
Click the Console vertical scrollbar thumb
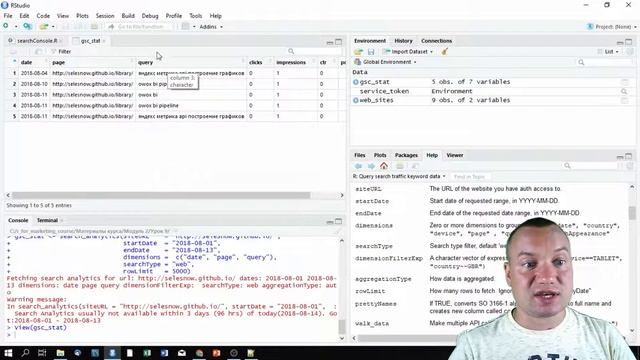click(x=342, y=327)
